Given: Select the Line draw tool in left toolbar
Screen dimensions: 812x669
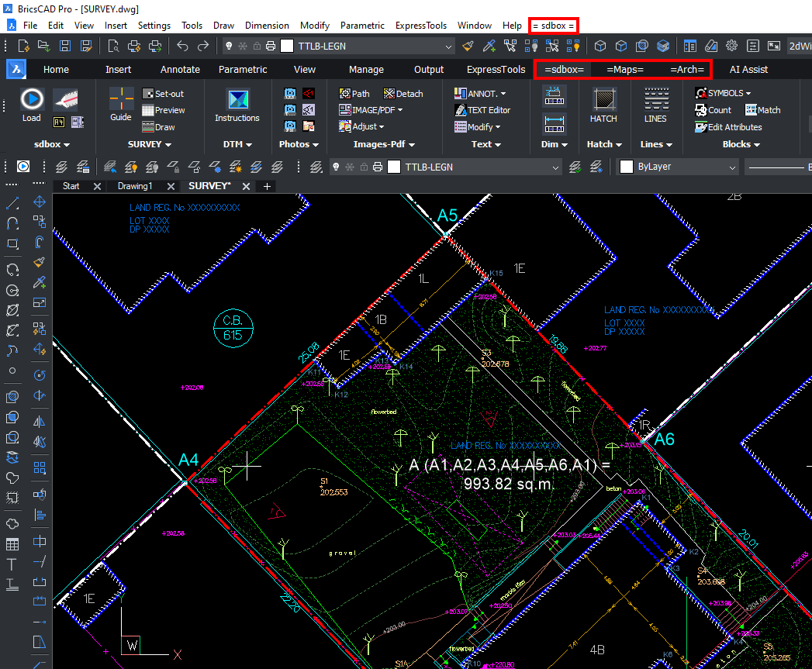Looking at the screenshot, I should coord(12,202).
